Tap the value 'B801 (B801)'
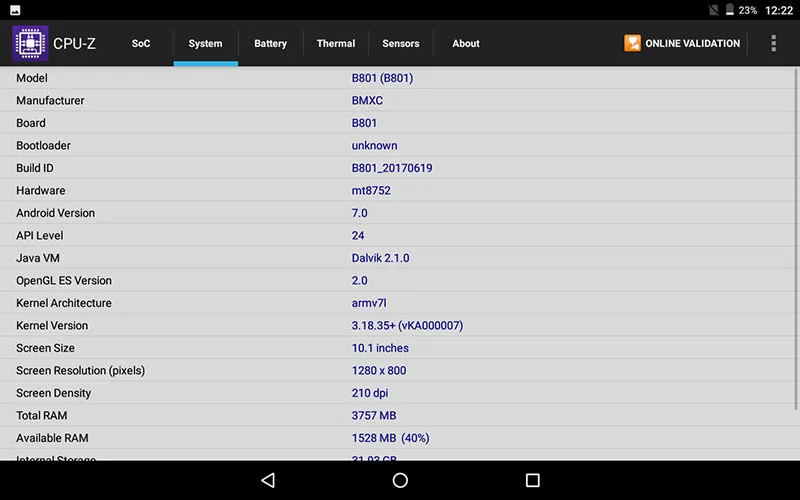800x500 pixels. (x=382, y=78)
